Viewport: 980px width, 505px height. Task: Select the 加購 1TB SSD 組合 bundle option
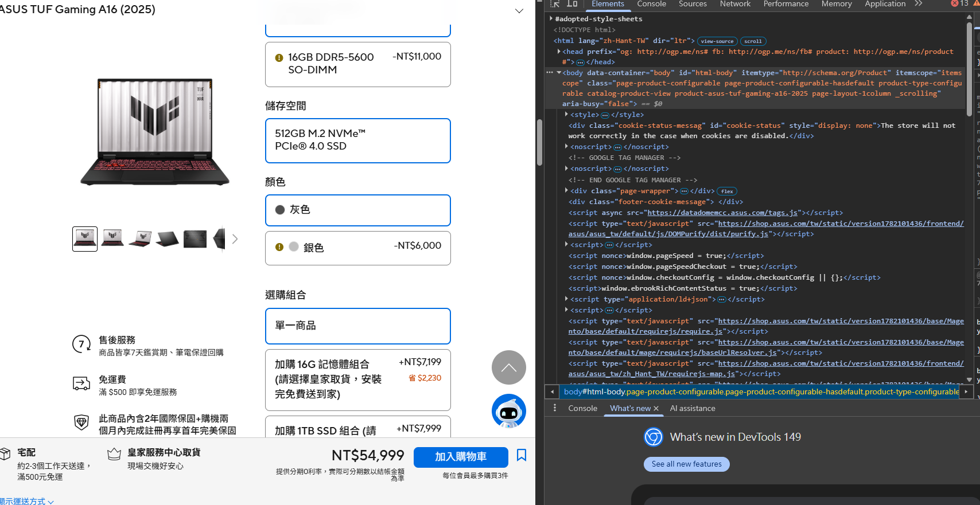[x=358, y=427]
